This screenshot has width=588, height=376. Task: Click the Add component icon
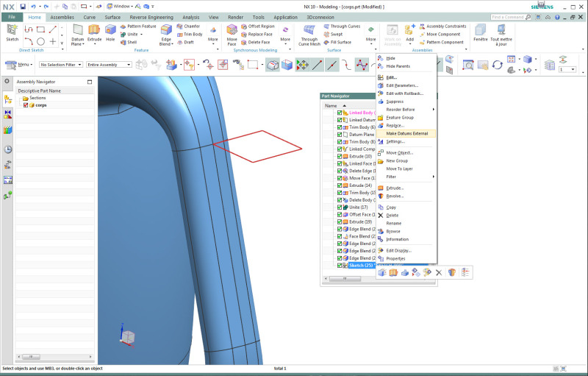point(409,33)
